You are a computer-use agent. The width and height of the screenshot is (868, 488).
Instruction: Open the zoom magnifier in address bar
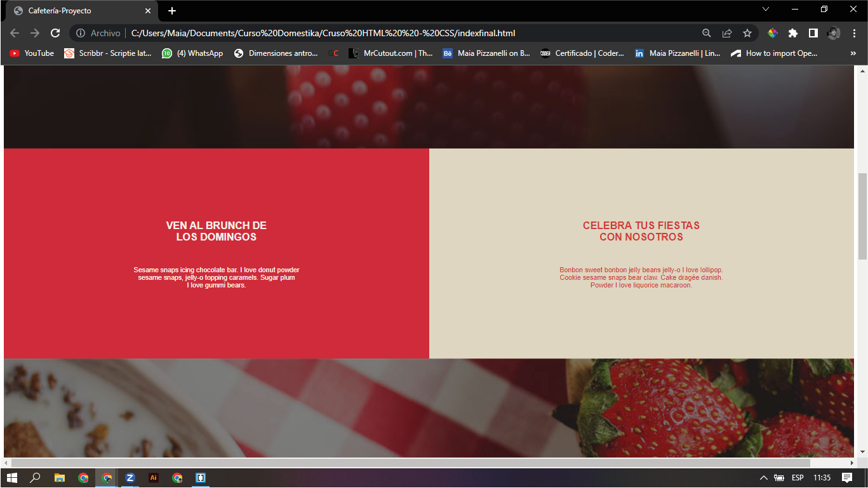[707, 33]
